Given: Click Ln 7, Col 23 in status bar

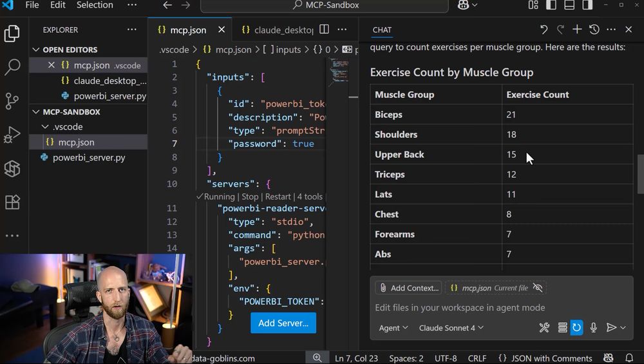Looking at the screenshot, I should [357, 358].
